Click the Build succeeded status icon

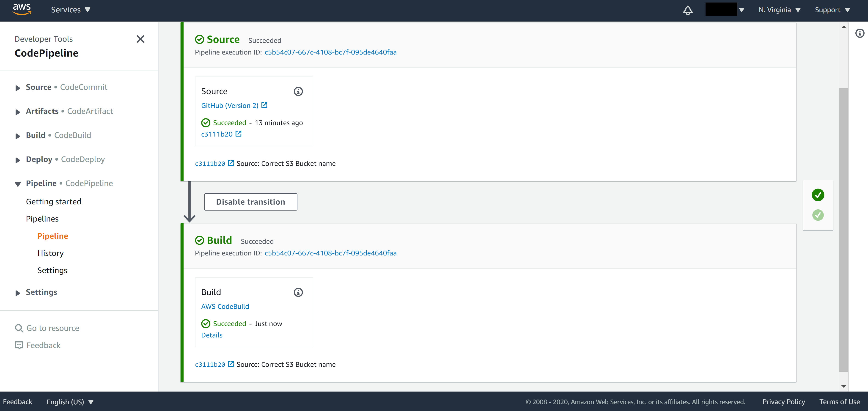coord(199,240)
